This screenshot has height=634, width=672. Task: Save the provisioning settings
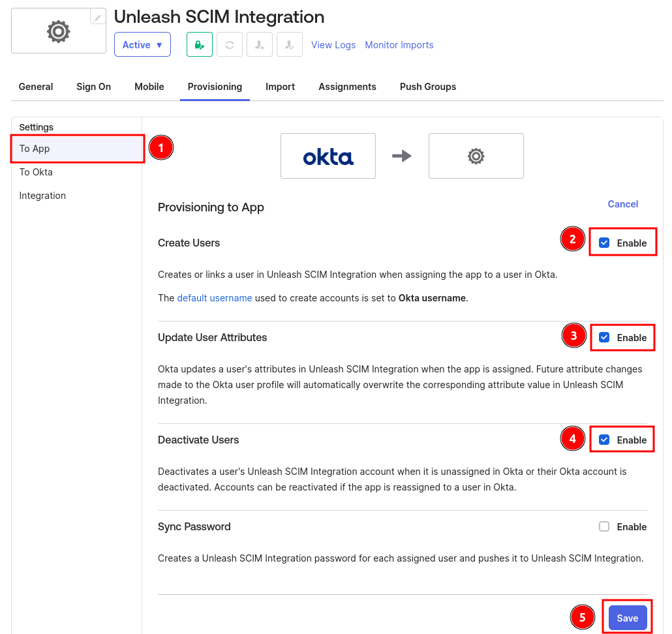tap(627, 617)
